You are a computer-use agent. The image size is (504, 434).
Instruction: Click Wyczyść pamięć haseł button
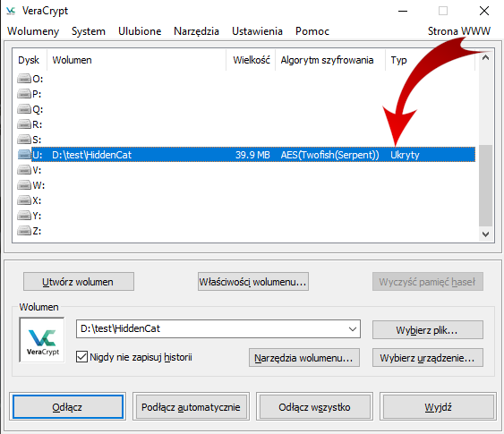click(x=428, y=282)
